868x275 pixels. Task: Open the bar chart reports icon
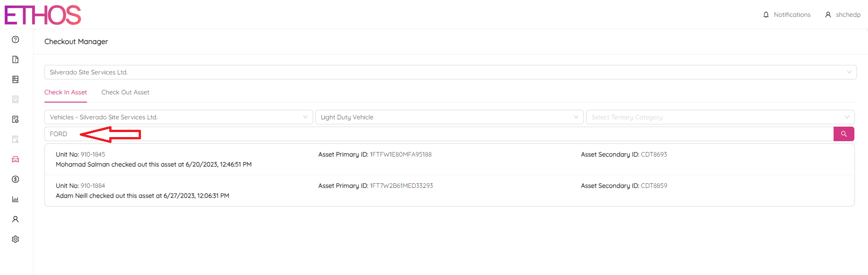pos(15,199)
